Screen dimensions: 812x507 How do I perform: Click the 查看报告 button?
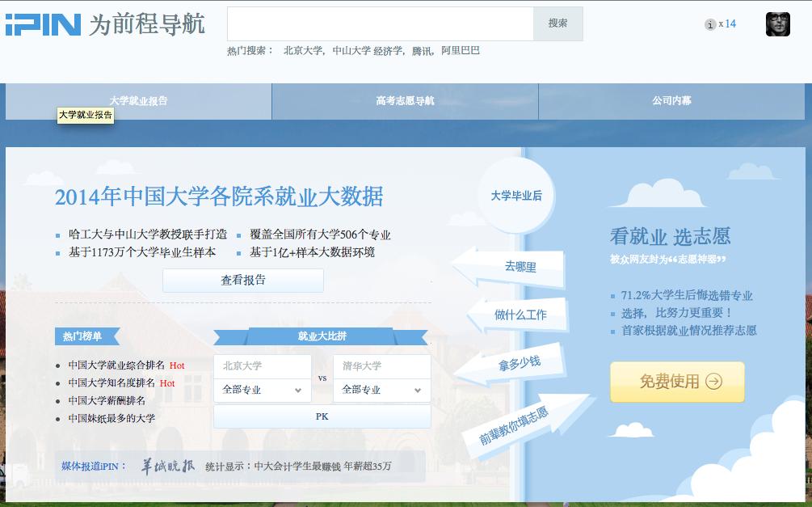[x=243, y=281]
